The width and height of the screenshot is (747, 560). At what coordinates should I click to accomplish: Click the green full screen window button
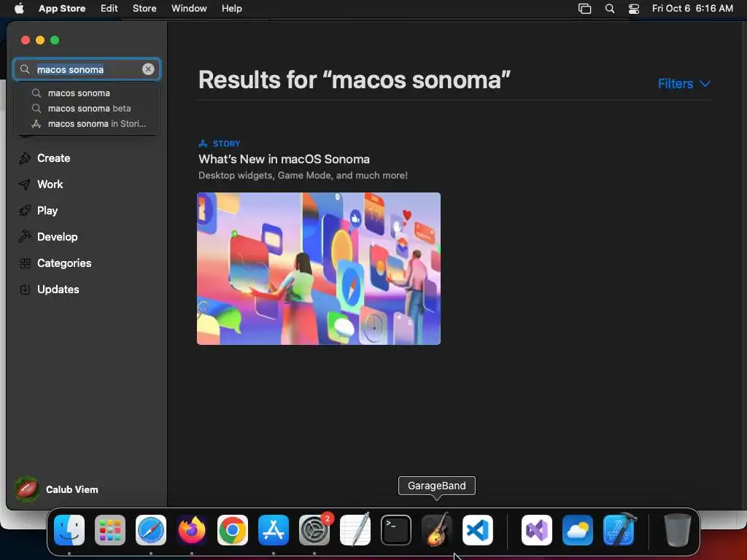click(x=55, y=40)
